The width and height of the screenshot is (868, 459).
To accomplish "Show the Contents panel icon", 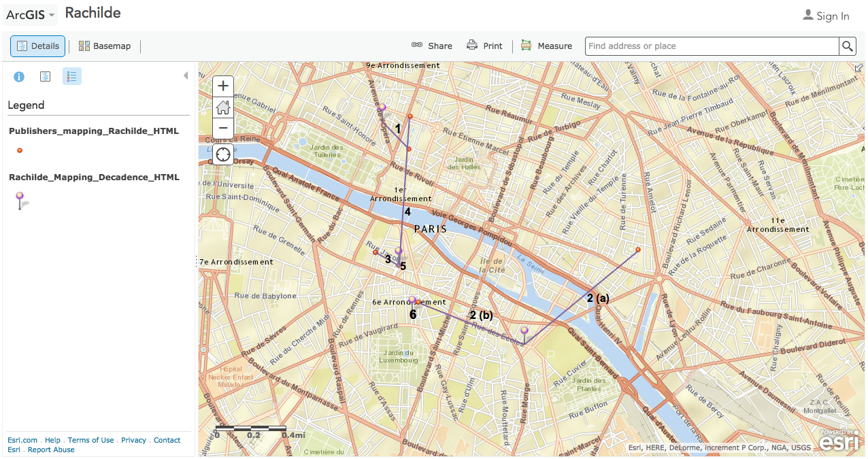I will tap(45, 77).
